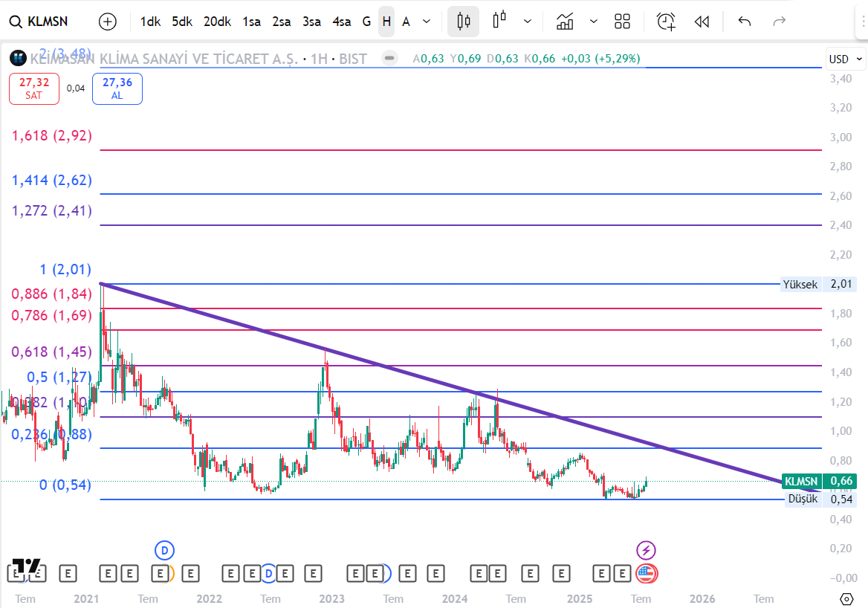Click the 27,32 SAT sell button
868x608 pixels.
pos(33,88)
